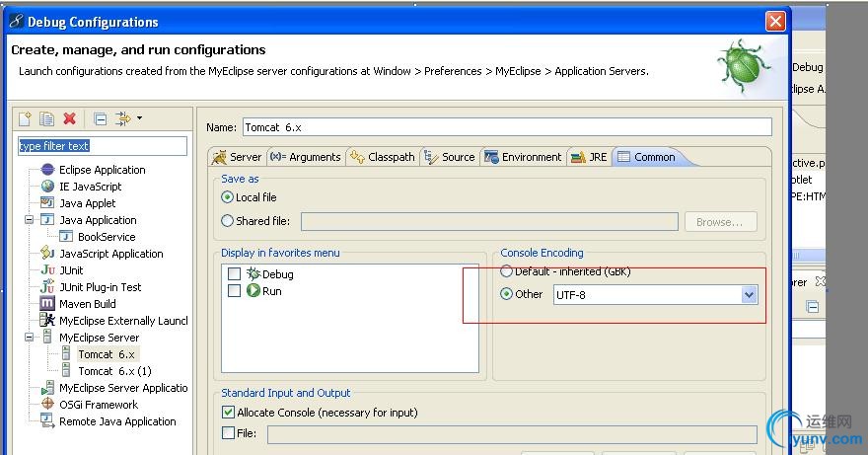Select the BookService configuration label
This screenshot has width=868, height=455.
pyautogui.click(x=107, y=237)
